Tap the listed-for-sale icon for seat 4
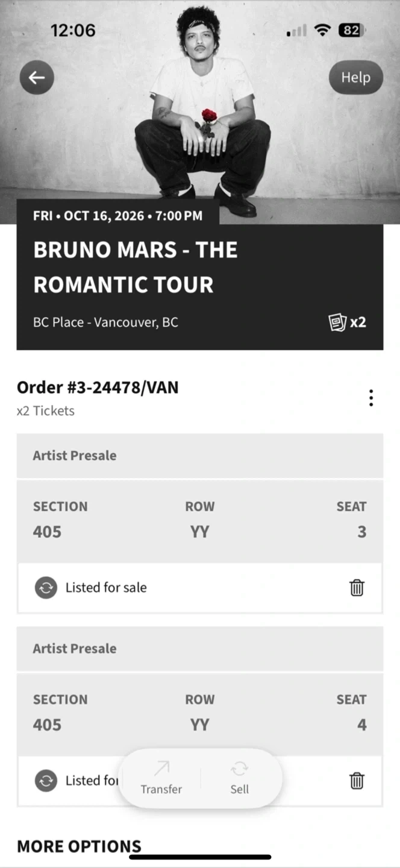This screenshot has height=868, width=400. [46, 781]
